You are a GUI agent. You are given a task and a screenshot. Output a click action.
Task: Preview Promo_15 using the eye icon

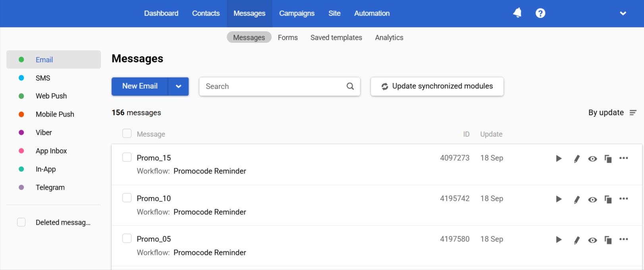click(592, 159)
